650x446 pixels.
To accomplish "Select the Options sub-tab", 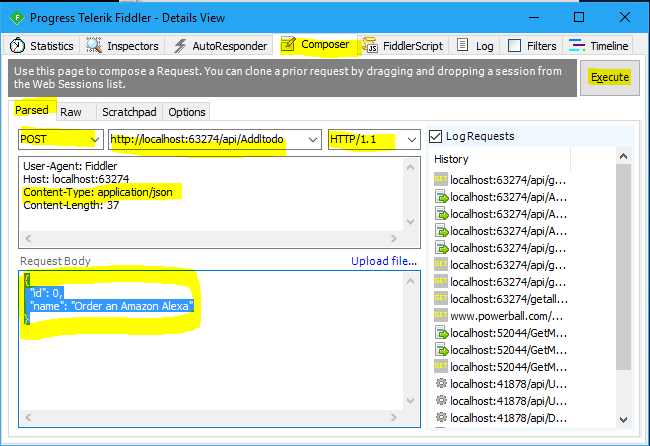I will (187, 112).
